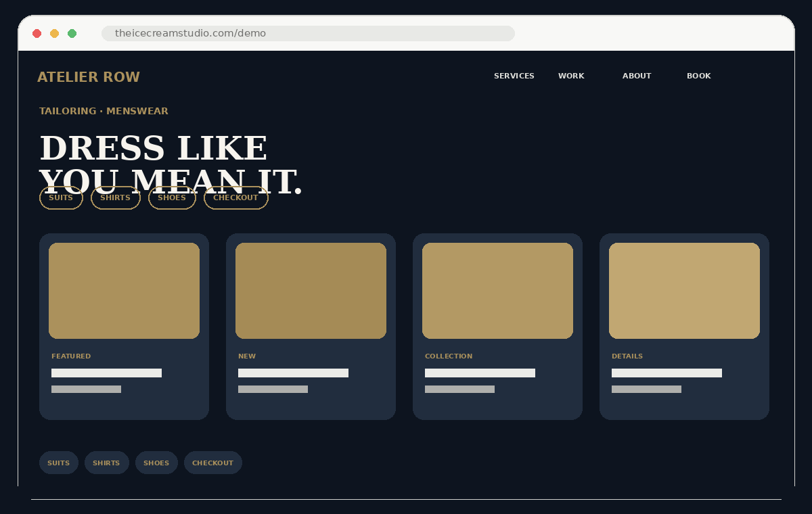Open the New card image

(311, 291)
